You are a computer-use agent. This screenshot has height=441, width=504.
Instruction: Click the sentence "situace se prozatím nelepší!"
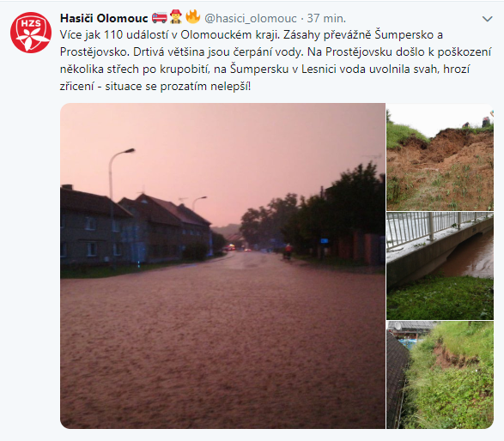pos(178,87)
